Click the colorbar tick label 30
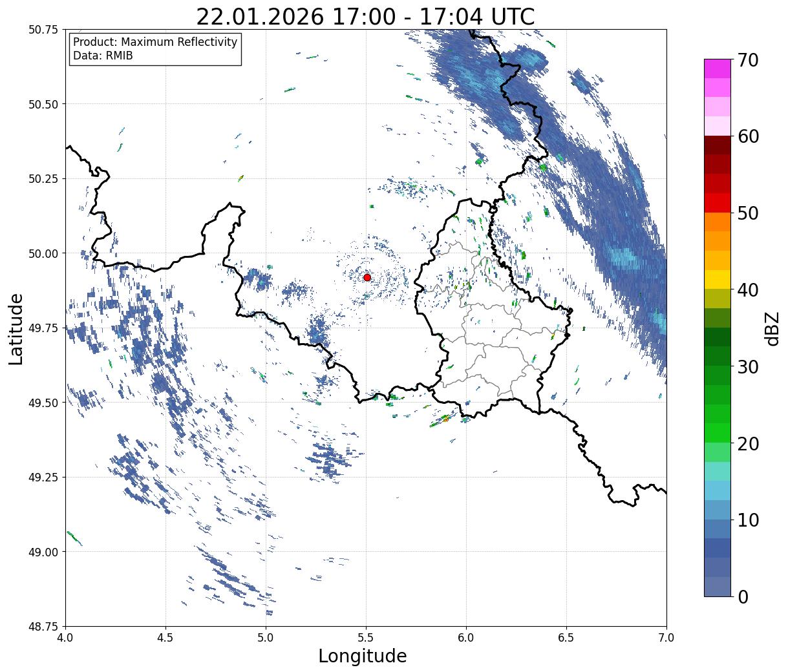788x672 pixels. 748,367
